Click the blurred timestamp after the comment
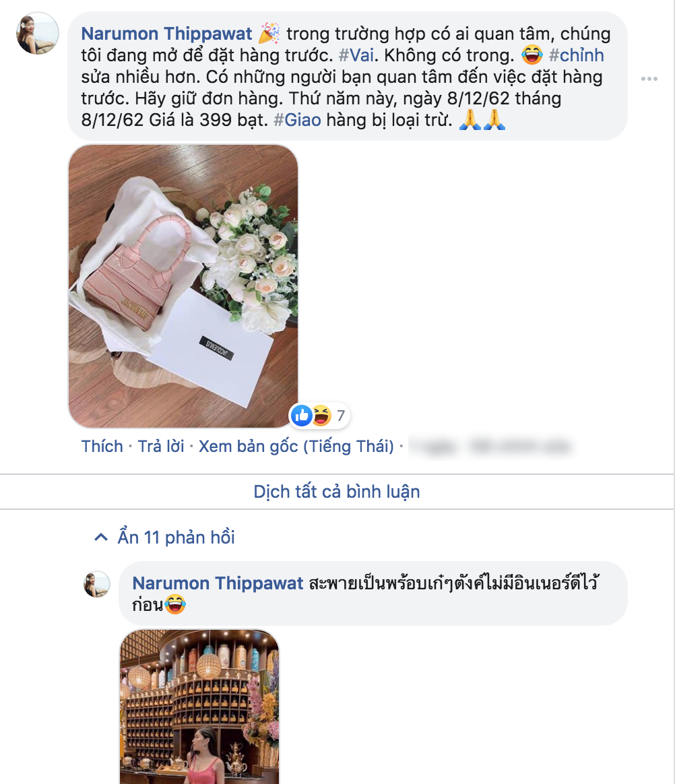This screenshot has width=675, height=784. 490,446
